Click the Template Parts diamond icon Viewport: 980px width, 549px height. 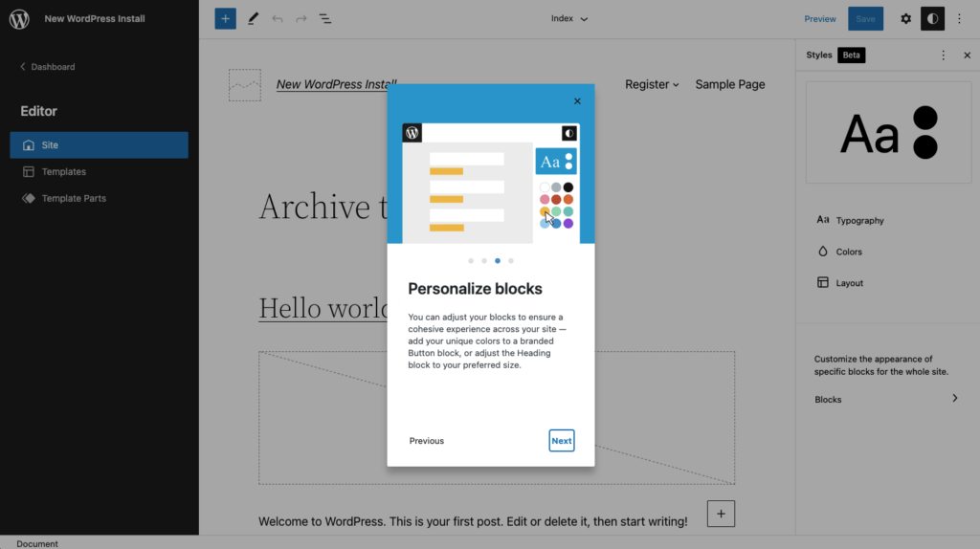pos(28,198)
